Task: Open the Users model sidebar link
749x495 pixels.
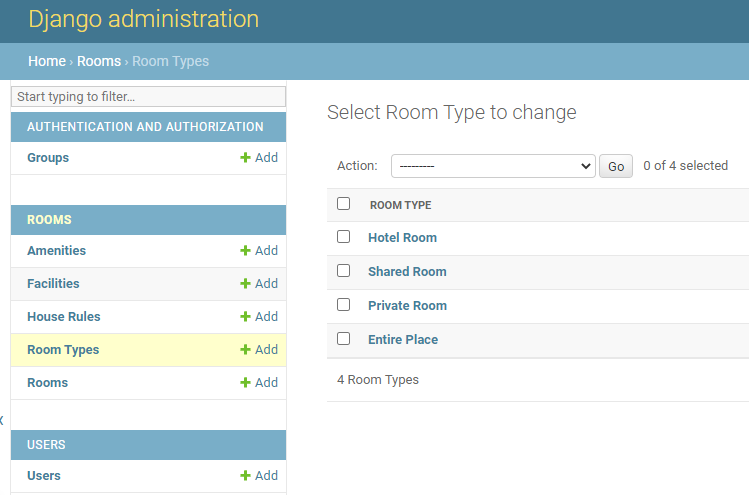Action: (43, 476)
